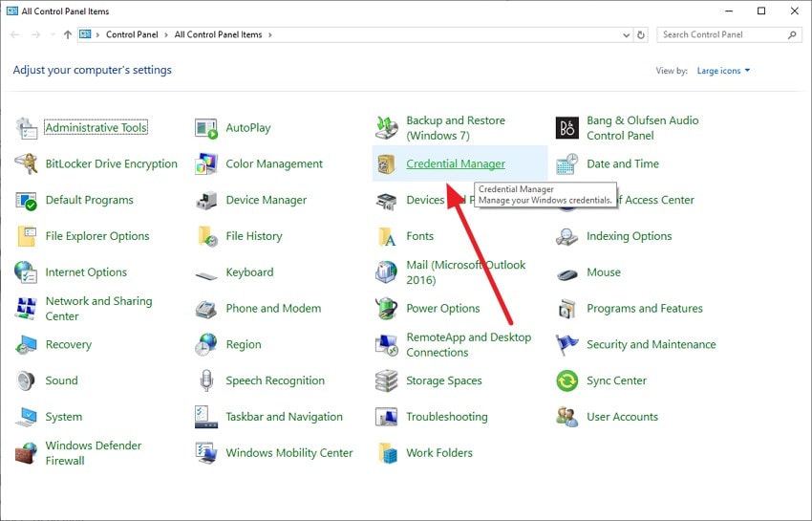
Task: Open the Phone and Modem icon
Action: tap(206, 309)
